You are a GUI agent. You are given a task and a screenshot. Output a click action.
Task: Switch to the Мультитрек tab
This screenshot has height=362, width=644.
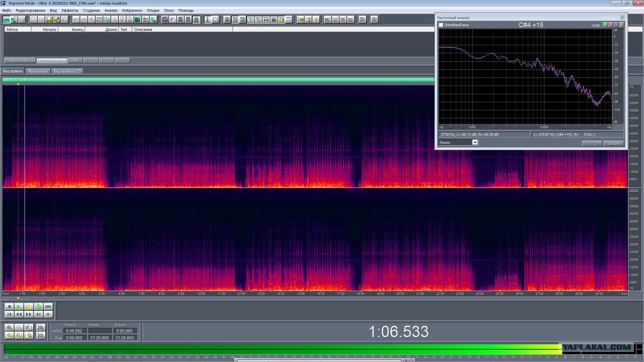(38, 71)
